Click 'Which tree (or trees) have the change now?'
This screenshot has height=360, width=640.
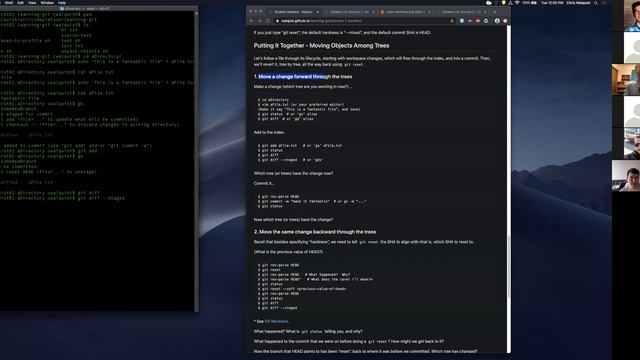[293, 173]
